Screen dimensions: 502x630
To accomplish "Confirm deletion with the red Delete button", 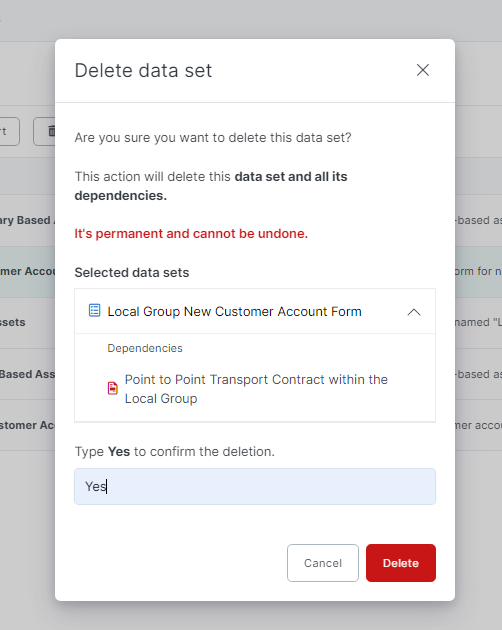I will click(401, 563).
